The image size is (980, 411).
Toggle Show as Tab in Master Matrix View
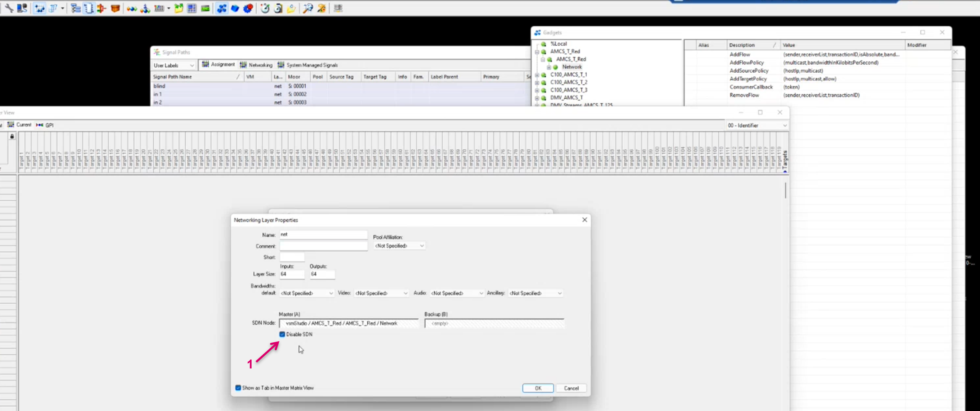pos(238,388)
